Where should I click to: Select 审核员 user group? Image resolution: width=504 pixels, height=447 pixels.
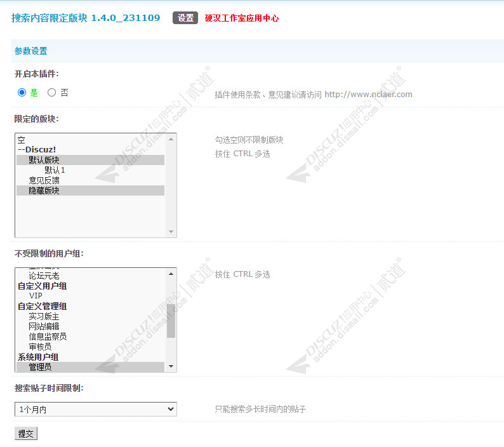coord(90,347)
